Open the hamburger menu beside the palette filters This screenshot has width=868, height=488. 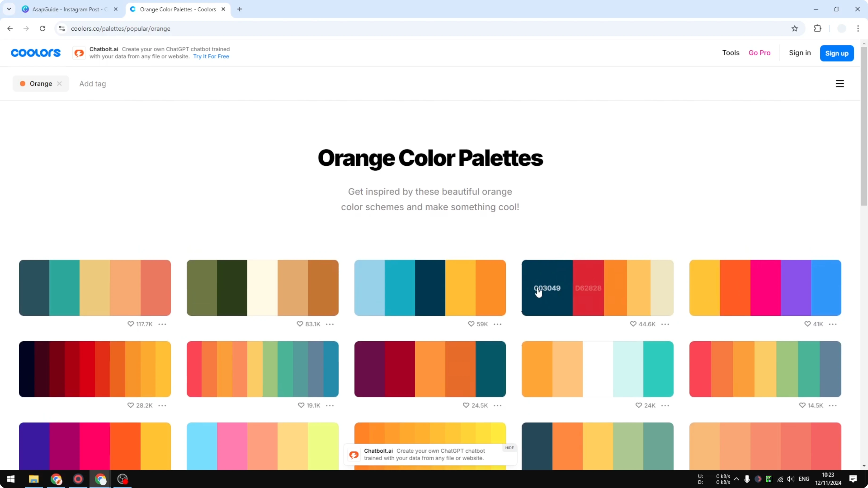(x=840, y=83)
